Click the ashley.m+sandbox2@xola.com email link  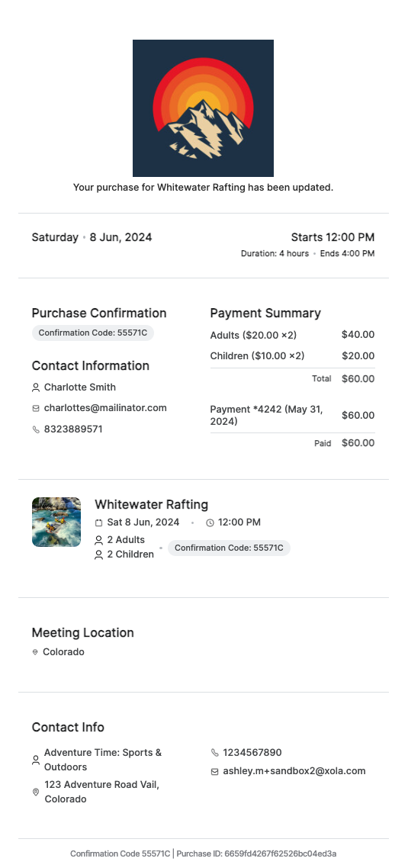(x=294, y=771)
